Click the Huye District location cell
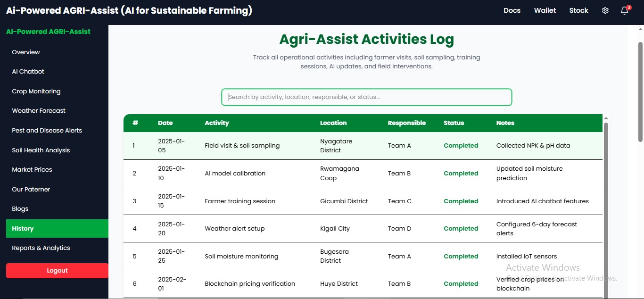Viewport: 644px width, 299px height. coord(339,284)
